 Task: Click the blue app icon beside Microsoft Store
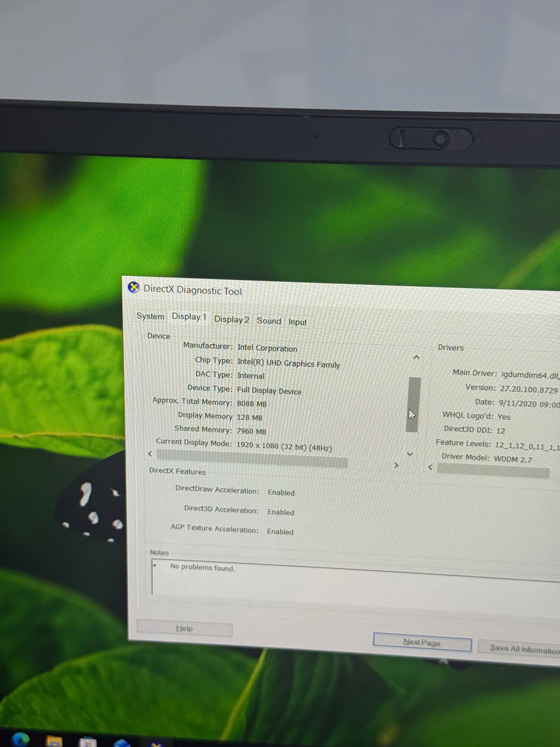[122, 743]
